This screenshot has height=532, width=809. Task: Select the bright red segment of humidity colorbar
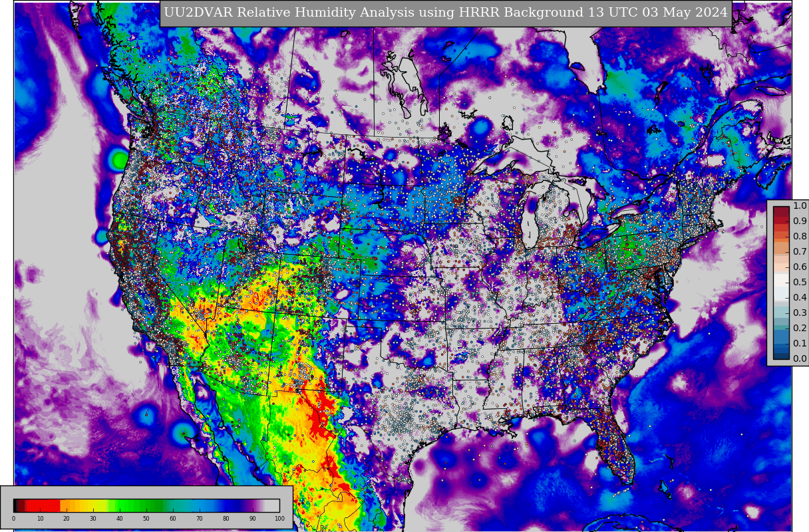pyautogui.click(x=43, y=505)
